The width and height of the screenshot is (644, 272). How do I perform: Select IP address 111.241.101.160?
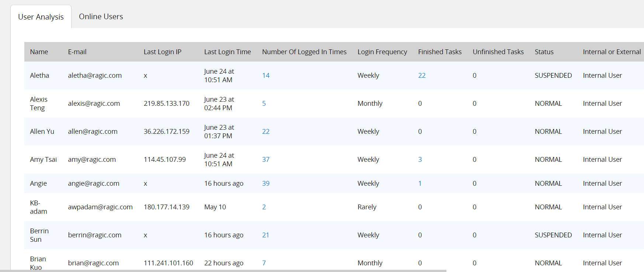[x=168, y=263]
